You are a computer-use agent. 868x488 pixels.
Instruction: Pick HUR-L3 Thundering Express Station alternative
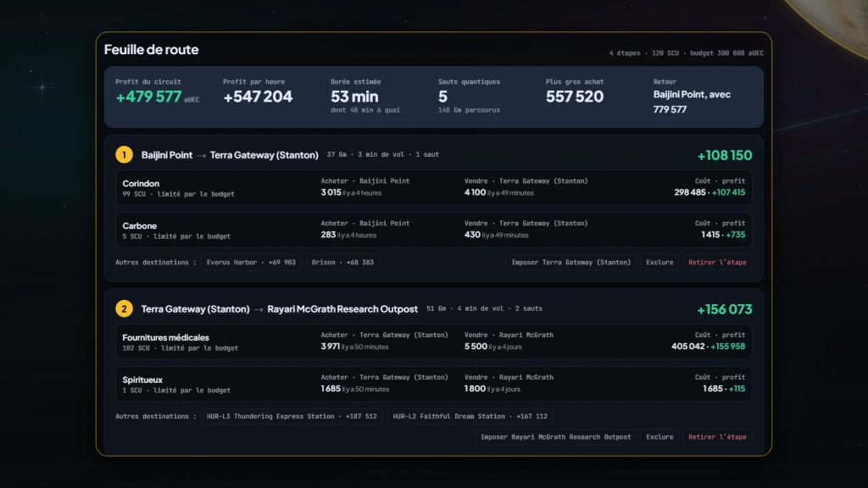click(x=292, y=416)
